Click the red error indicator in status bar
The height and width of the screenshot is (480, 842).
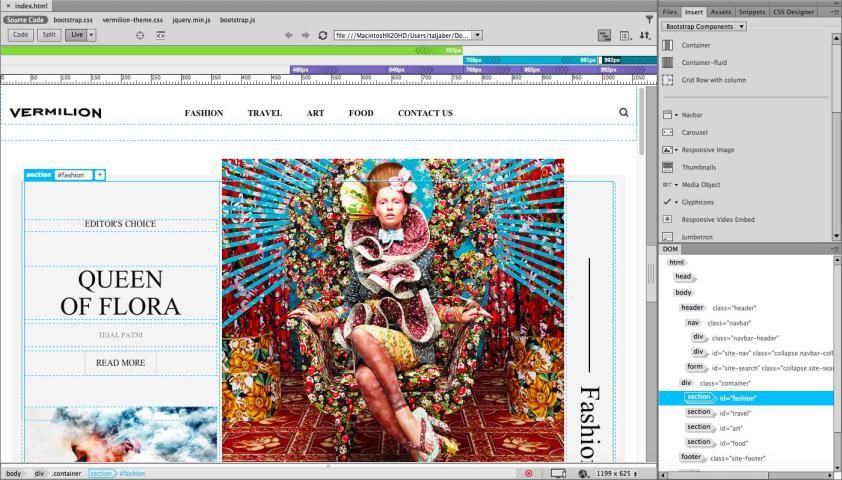pos(529,473)
